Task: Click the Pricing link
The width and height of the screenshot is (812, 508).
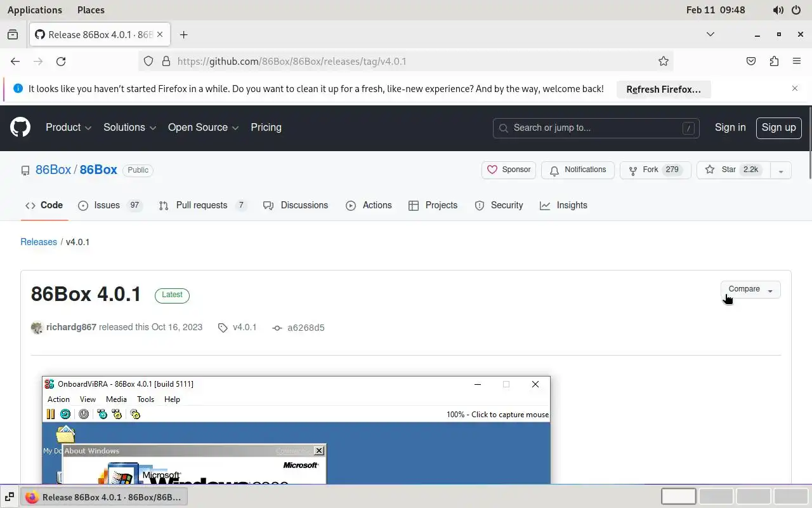Action: (x=266, y=128)
